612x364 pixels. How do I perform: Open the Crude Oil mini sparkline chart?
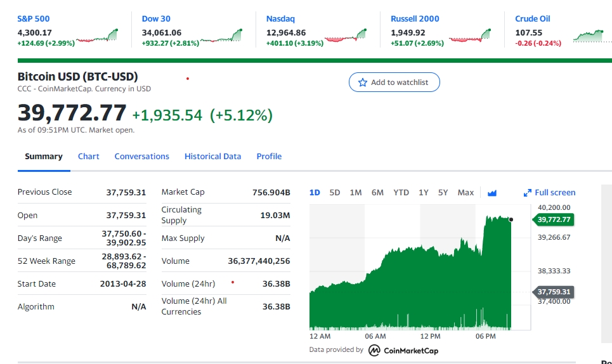click(x=592, y=36)
